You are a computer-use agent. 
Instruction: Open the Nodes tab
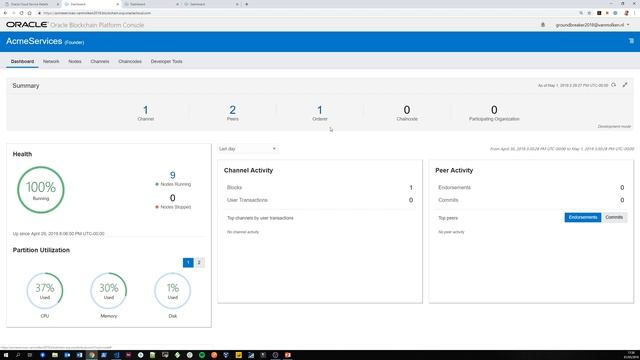point(75,61)
